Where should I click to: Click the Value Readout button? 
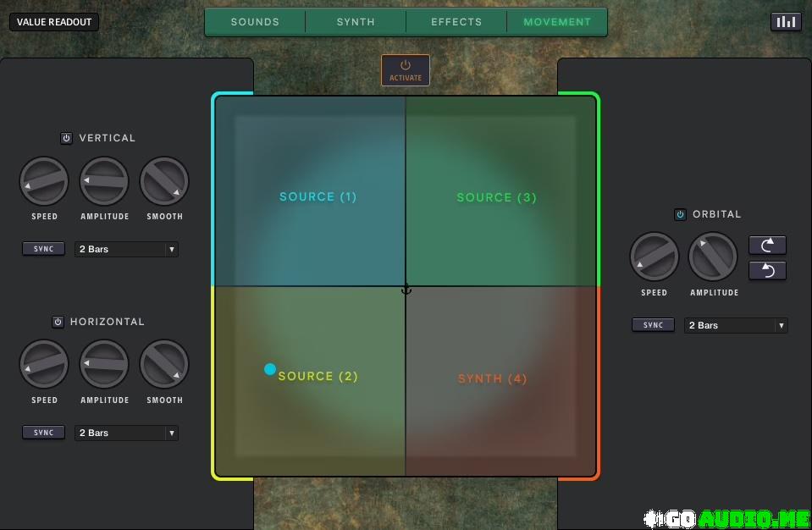click(54, 22)
